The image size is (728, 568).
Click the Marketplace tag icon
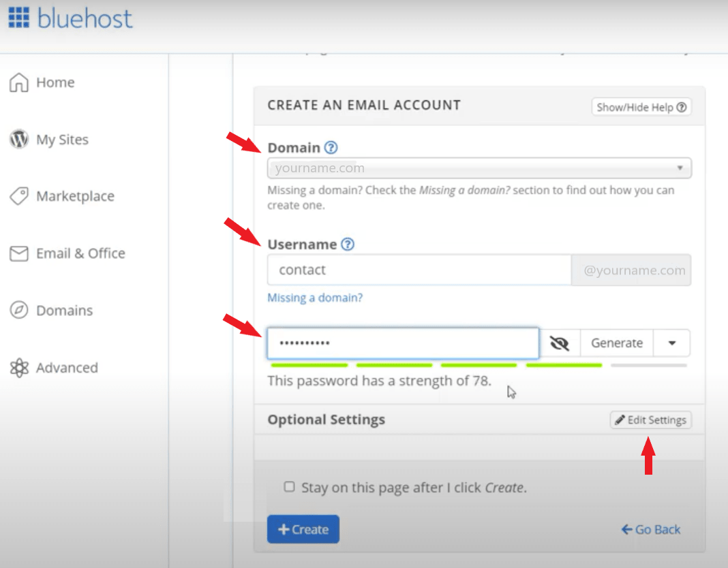tap(19, 196)
